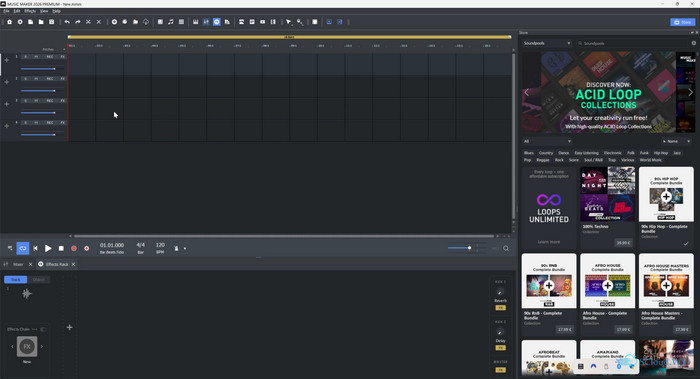Click the white square icon in the toolbar

(315, 22)
